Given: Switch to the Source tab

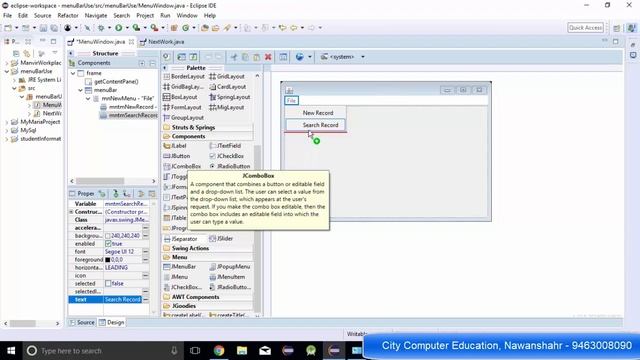Looking at the screenshot, I should pyautogui.click(x=82, y=322).
